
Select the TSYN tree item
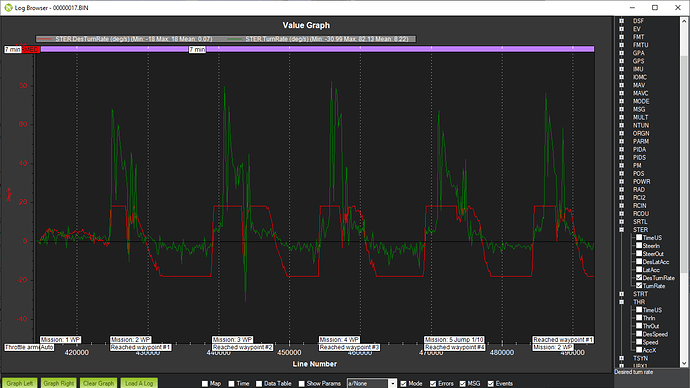tap(640, 359)
